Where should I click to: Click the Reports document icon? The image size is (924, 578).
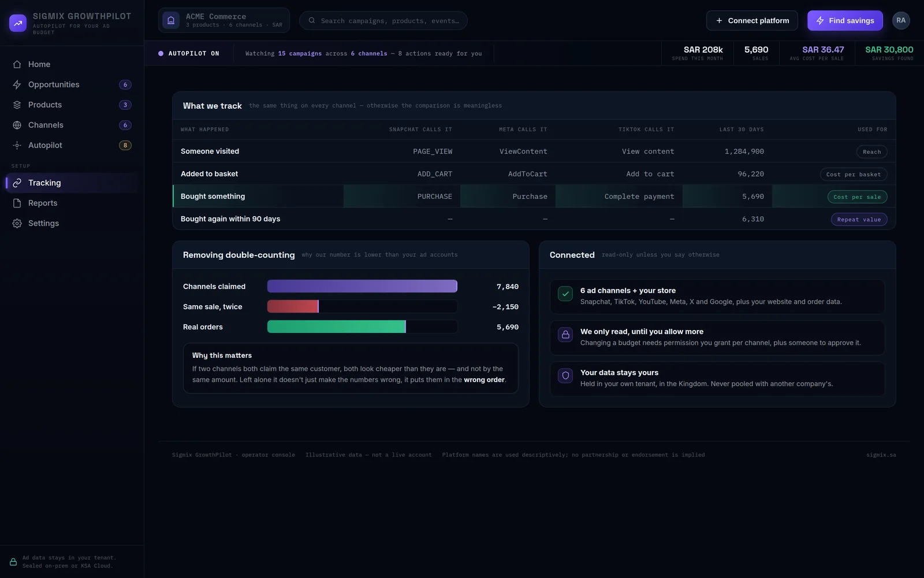tap(17, 203)
